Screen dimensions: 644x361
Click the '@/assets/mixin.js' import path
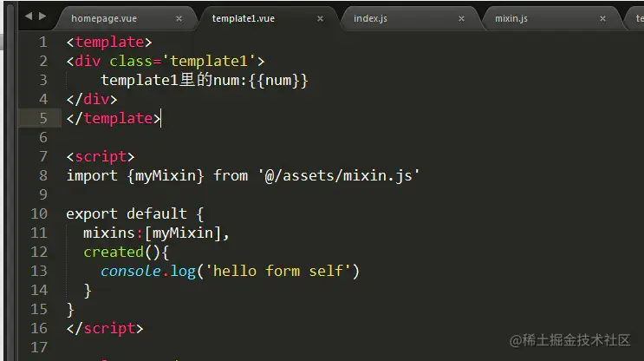(339, 175)
